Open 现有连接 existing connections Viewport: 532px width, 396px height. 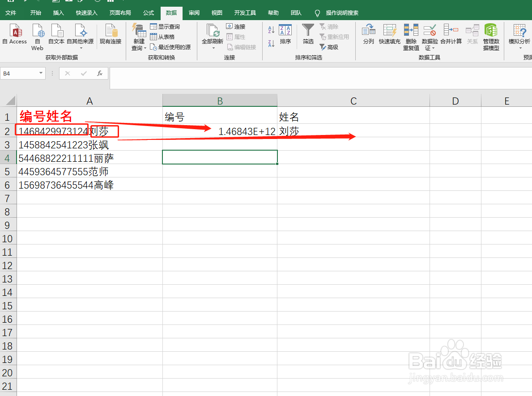(x=111, y=34)
